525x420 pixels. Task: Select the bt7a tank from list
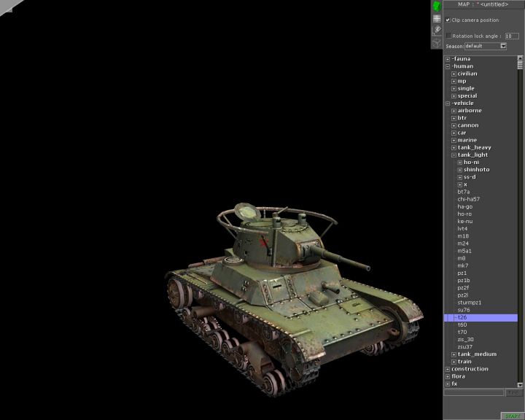click(464, 192)
